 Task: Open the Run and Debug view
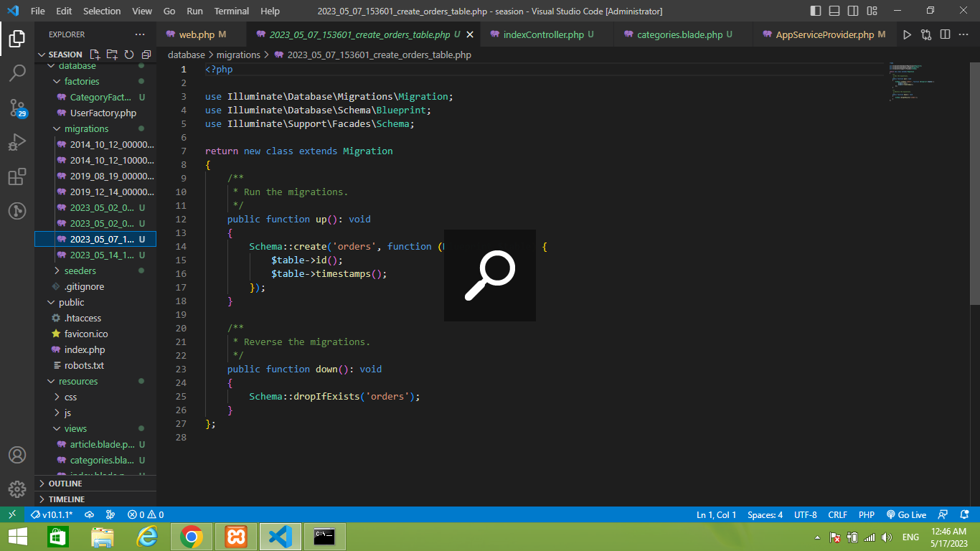point(17,142)
